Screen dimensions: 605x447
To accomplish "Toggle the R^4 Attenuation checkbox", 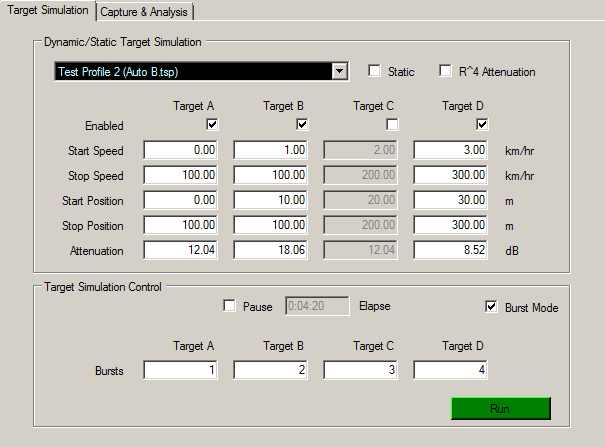I will [446, 72].
